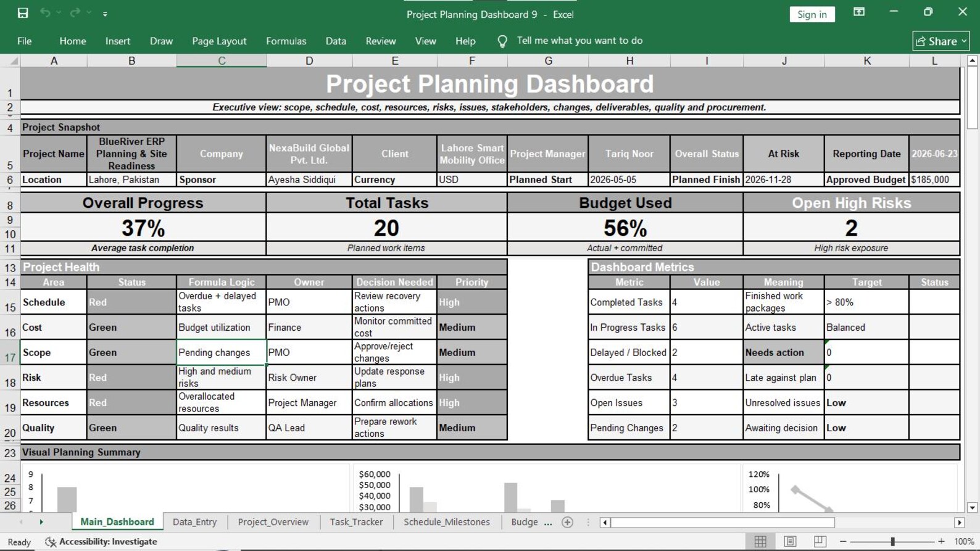This screenshot has height=551, width=980.
Task: Click the next sheet navigation arrow
Action: click(41, 523)
